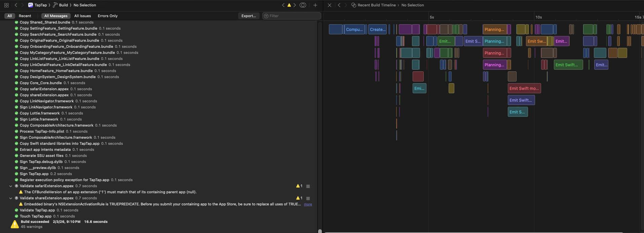Click status icon beside Validate safariExtension.appex
Viewport: 644px width, 233px height.
[x=16, y=186]
